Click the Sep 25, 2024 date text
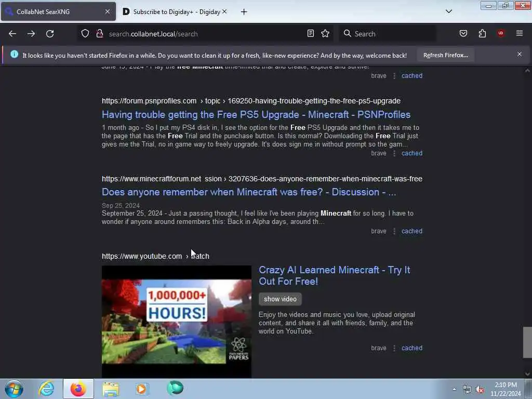 tap(121, 206)
